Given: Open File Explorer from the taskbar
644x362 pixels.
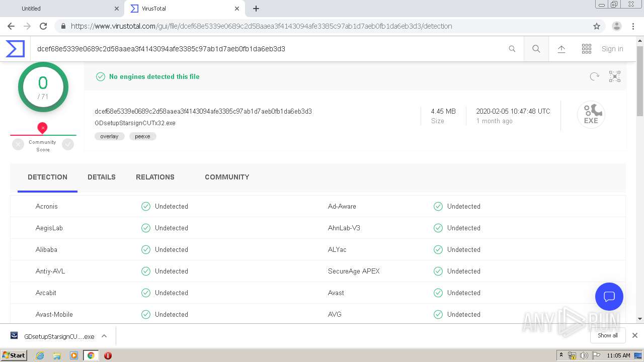Looking at the screenshot, I should point(57,355).
